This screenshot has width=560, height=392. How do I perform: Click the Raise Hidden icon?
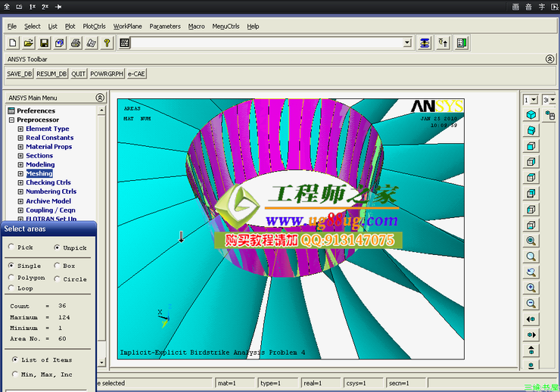(x=425, y=43)
